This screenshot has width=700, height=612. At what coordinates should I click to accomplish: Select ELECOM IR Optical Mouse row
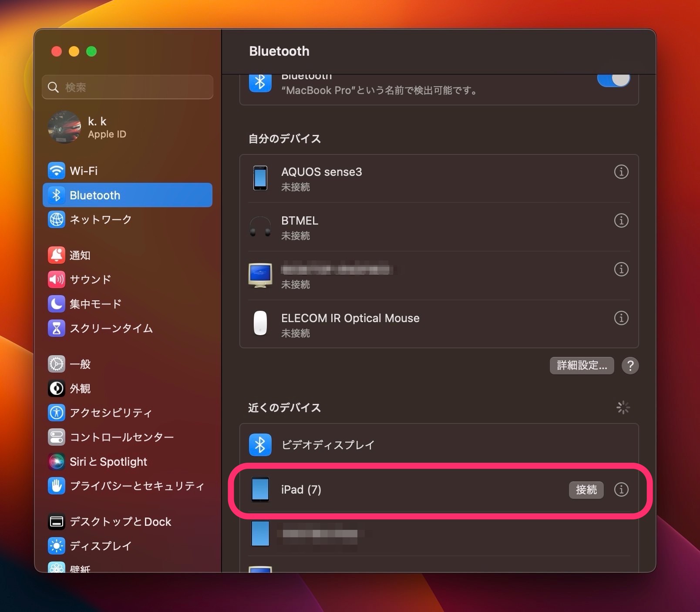click(439, 324)
